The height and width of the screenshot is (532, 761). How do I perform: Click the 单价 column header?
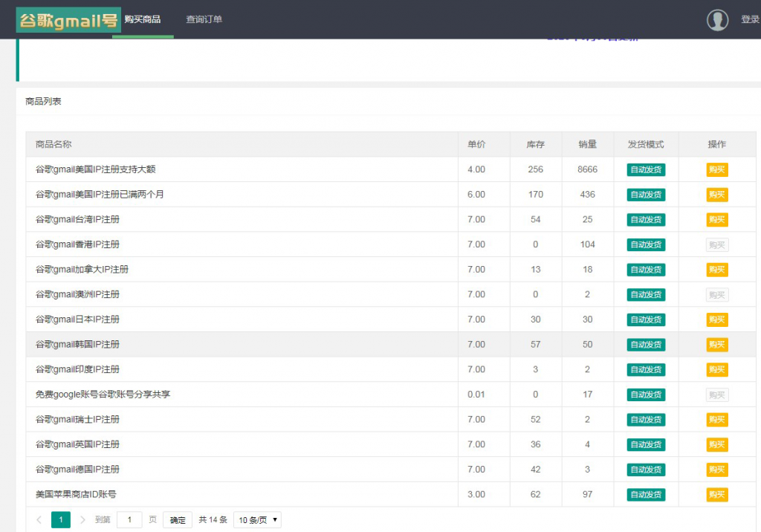pos(476,144)
